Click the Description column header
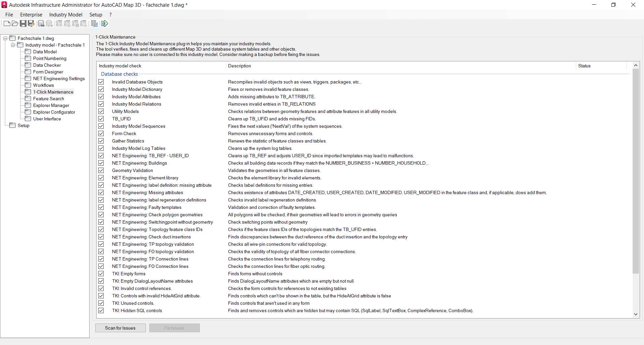644x345 pixels. [401, 66]
